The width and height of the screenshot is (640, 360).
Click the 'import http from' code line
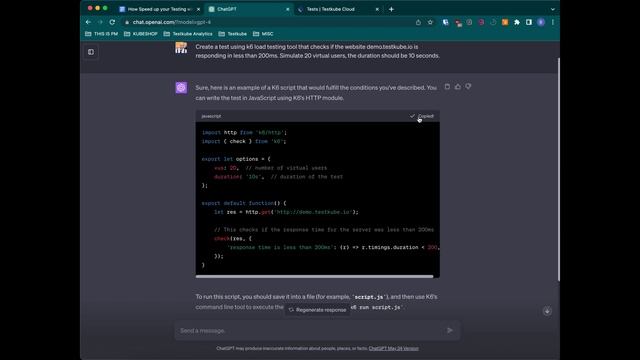point(244,132)
